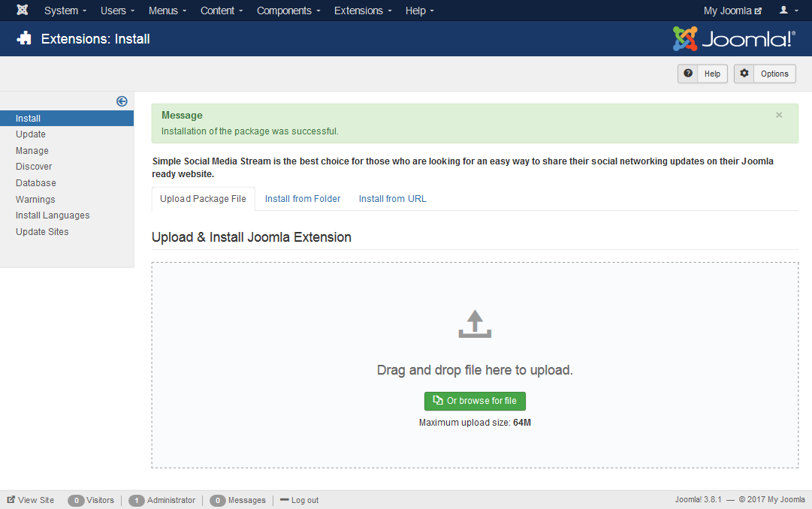Go to Manage in the sidebar

tap(32, 151)
